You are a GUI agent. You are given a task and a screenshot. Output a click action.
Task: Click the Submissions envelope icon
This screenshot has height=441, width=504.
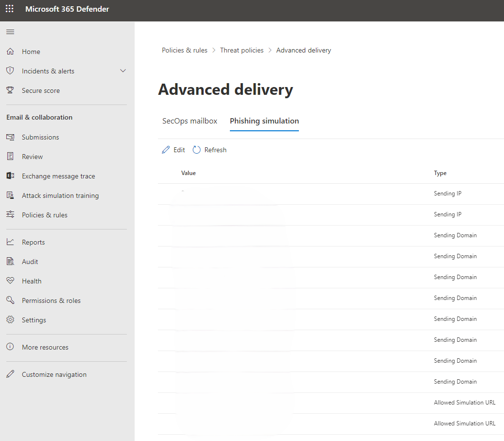click(10, 137)
